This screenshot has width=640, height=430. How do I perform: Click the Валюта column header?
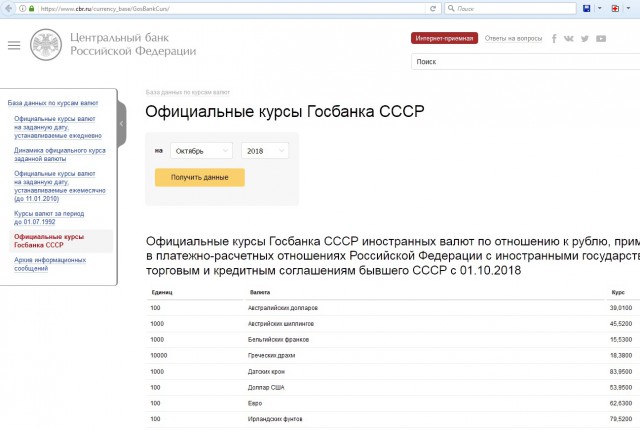(x=260, y=292)
